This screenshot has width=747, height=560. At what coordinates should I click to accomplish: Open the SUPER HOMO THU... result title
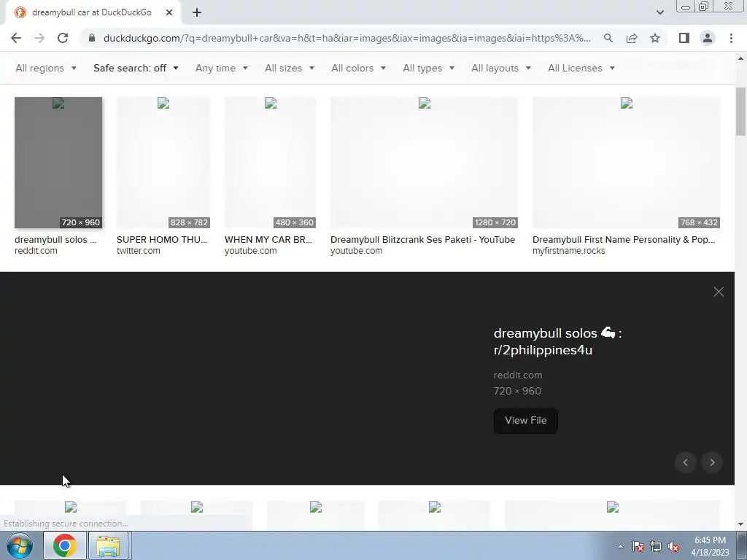tap(162, 239)
